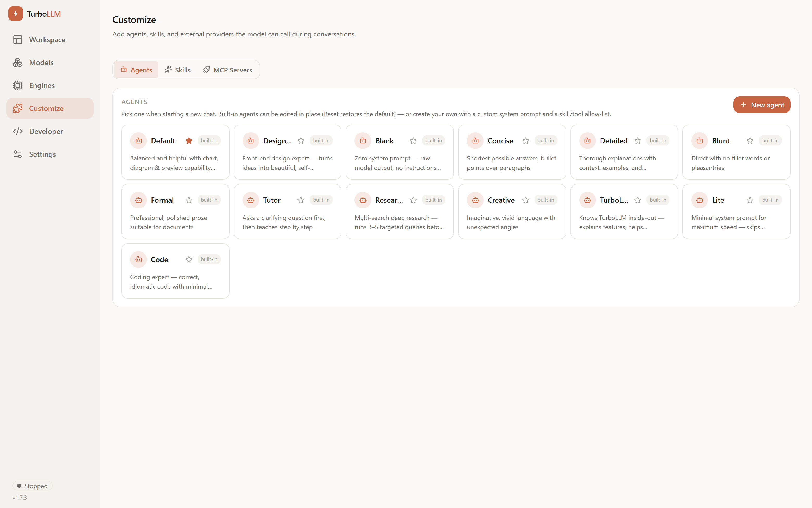This screenshot has height=508, width=812.
Task: Open Settings from the sidebar
Action: [x=50, y=154]
